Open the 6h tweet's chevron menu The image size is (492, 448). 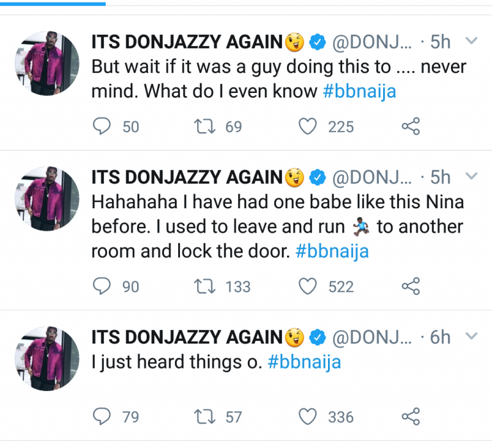(471, 336)
